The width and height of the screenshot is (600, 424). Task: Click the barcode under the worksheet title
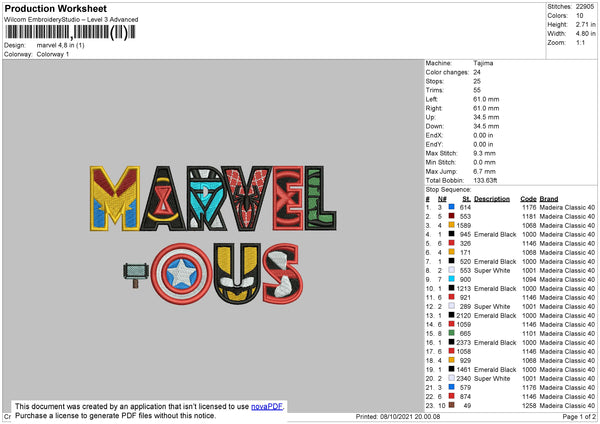pos(70,33)
